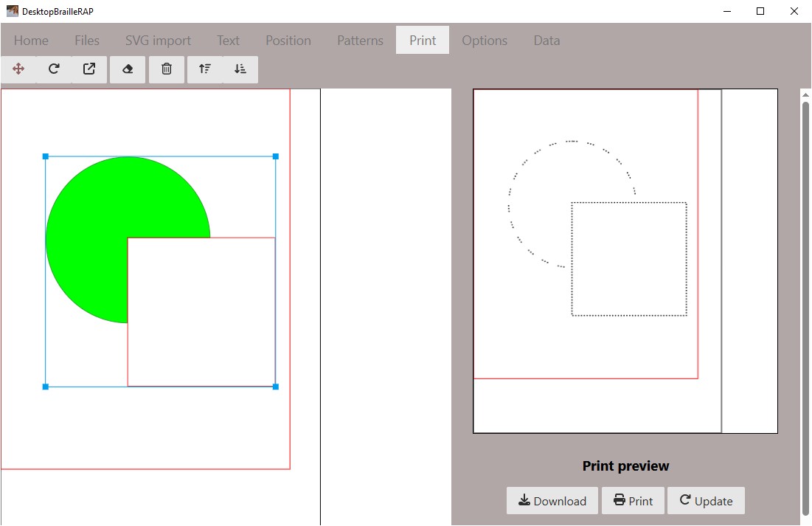Viewport: 812px width, 526px height.
Task: Open the Position tab
Action: (288, 41)
